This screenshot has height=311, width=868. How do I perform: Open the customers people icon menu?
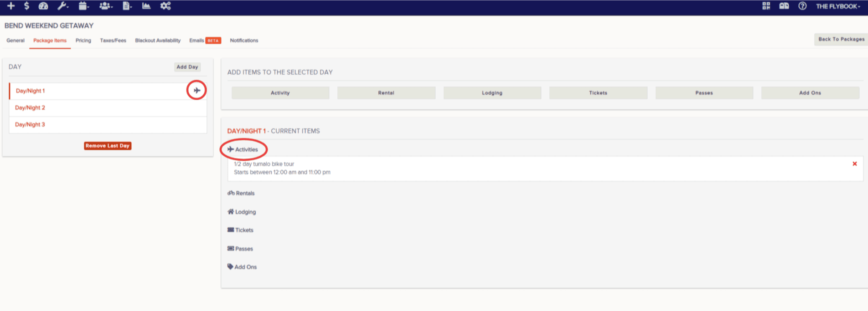point(106,6)
